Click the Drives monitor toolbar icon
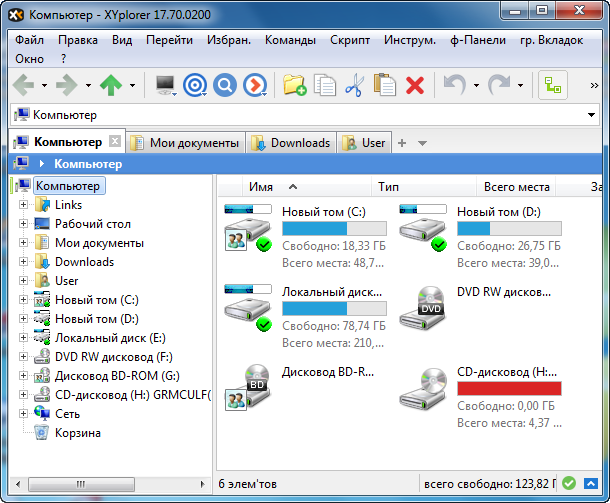This screenshot has height=503, width=610. (x=165, y=85)
